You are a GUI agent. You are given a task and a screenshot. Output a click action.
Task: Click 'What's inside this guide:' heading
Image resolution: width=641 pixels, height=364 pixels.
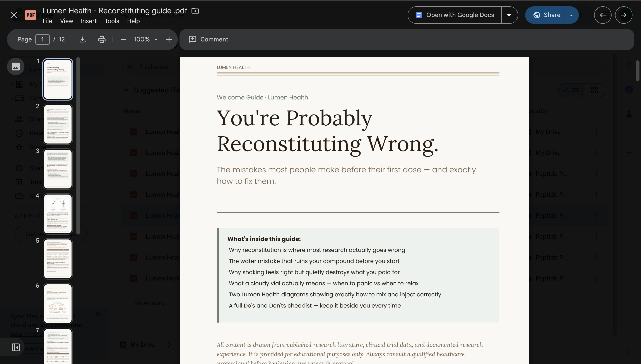(264, 239)
